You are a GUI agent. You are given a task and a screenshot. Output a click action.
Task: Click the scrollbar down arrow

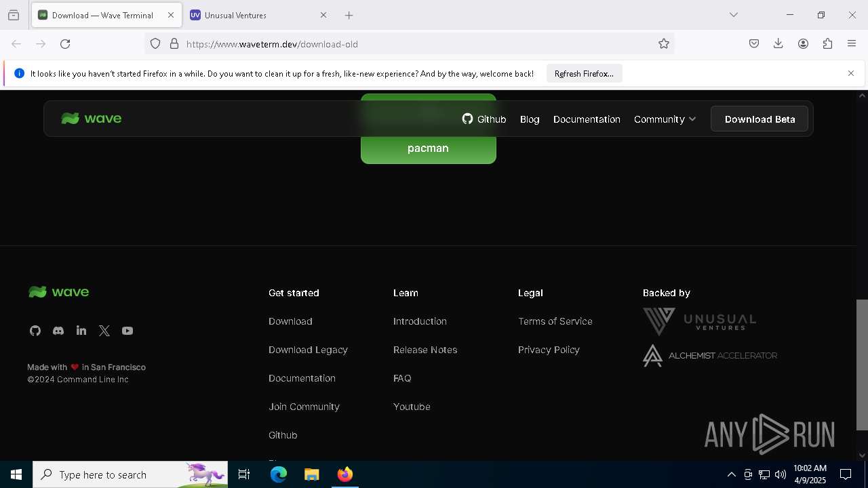tap(862, 455)
